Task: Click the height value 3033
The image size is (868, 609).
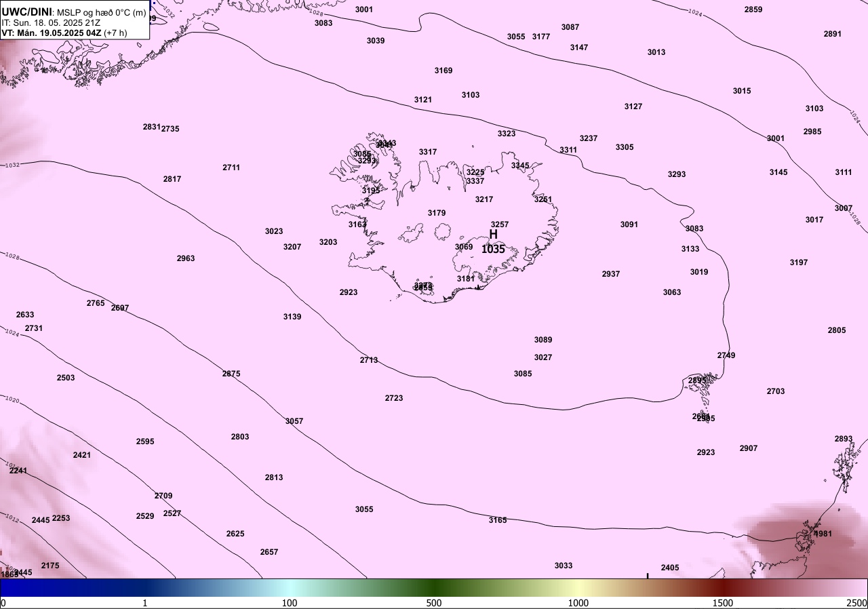Action: point(564,566)
